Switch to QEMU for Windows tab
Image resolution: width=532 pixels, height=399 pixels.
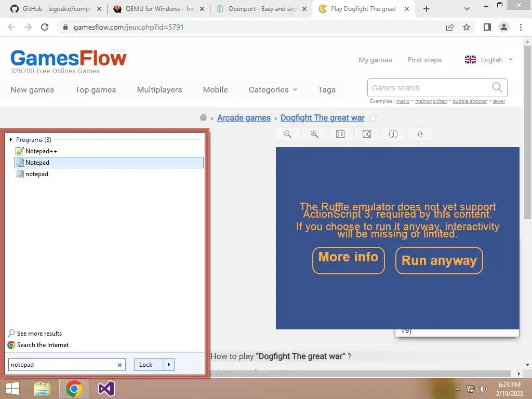(x=159, y=9)
